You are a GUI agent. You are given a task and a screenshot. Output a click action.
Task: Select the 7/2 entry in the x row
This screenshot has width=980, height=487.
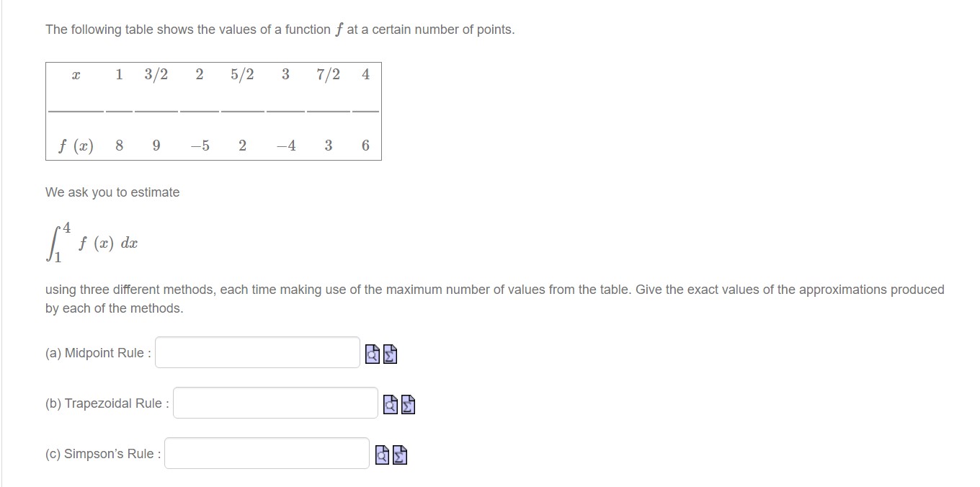tap(326, 74)
